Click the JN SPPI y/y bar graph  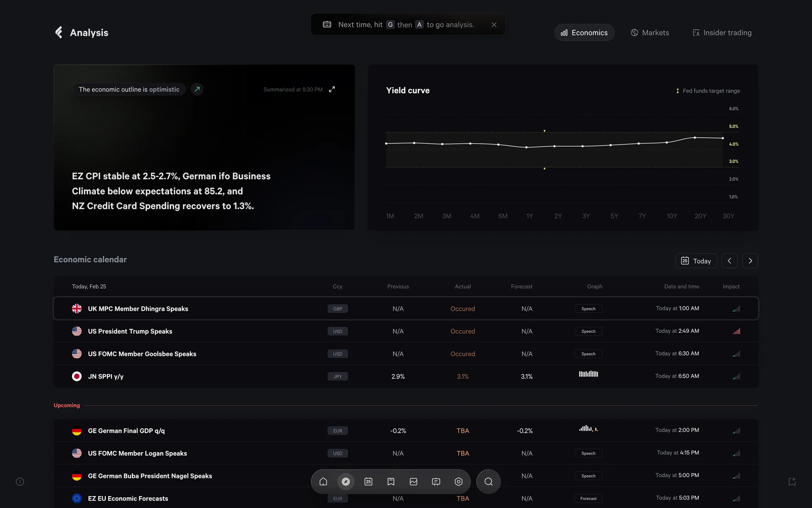588,374
